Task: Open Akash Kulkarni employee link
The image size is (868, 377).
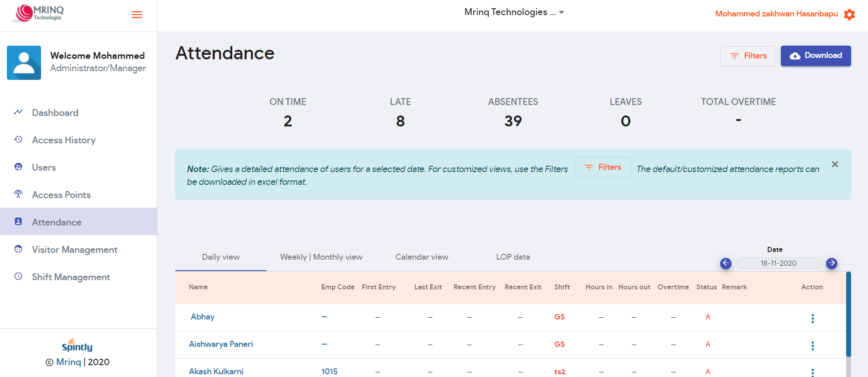Action: coord(216,372)
